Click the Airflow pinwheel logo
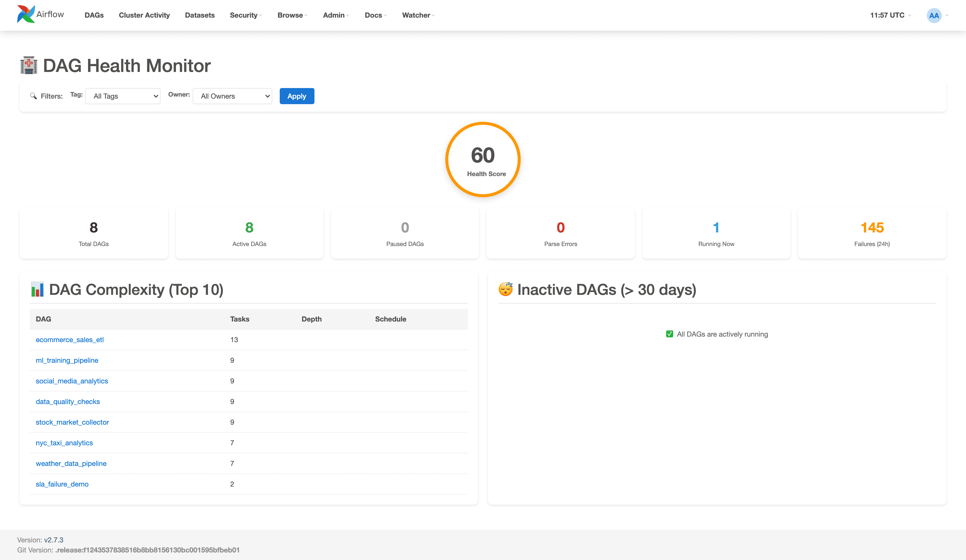966x560 pixels. click(x=26, y=14)
